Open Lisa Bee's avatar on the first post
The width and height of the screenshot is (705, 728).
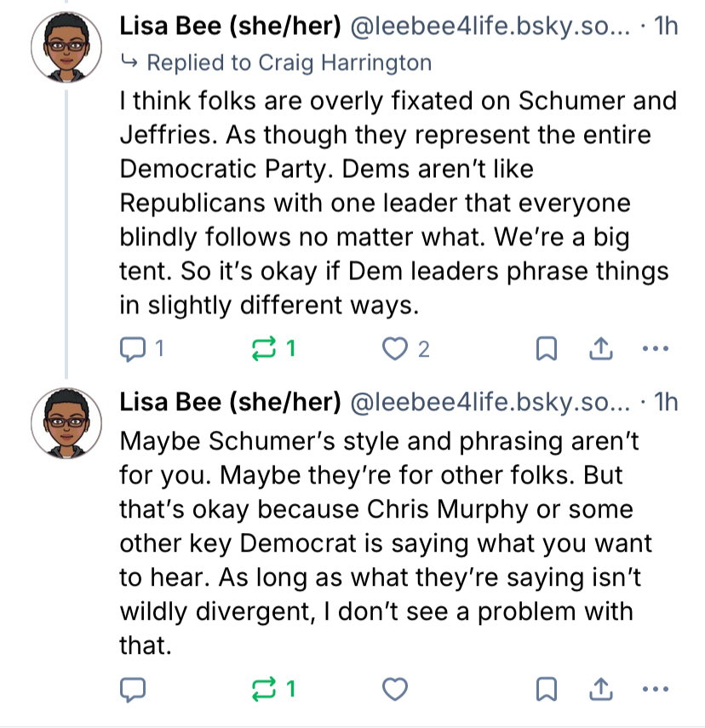(x=66, y=49)
